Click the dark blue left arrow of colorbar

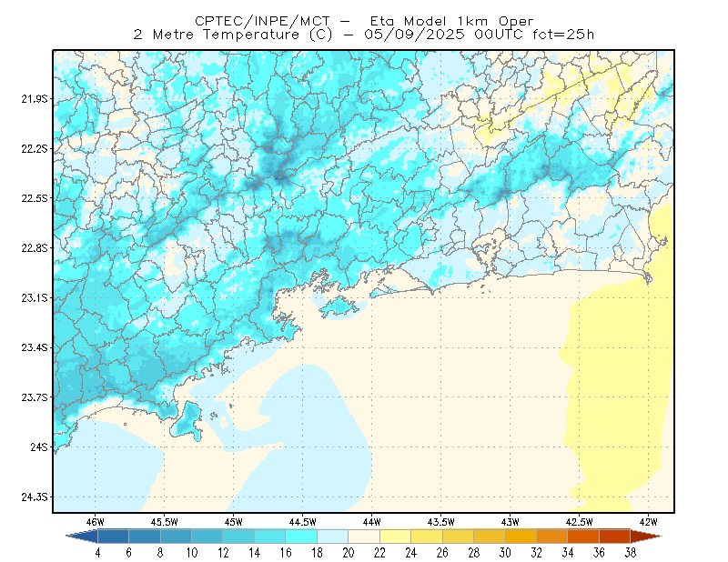[x=83, y=536]
